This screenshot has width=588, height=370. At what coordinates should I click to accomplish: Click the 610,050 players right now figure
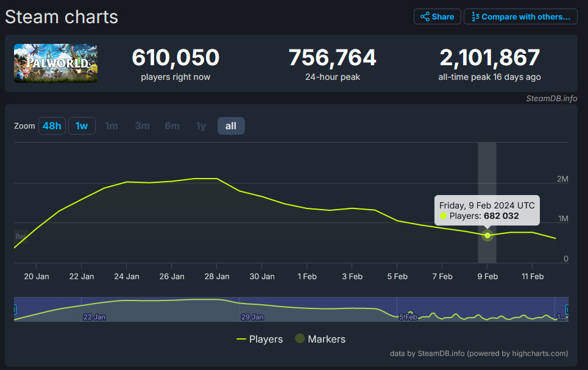click(x=175, y=57)
